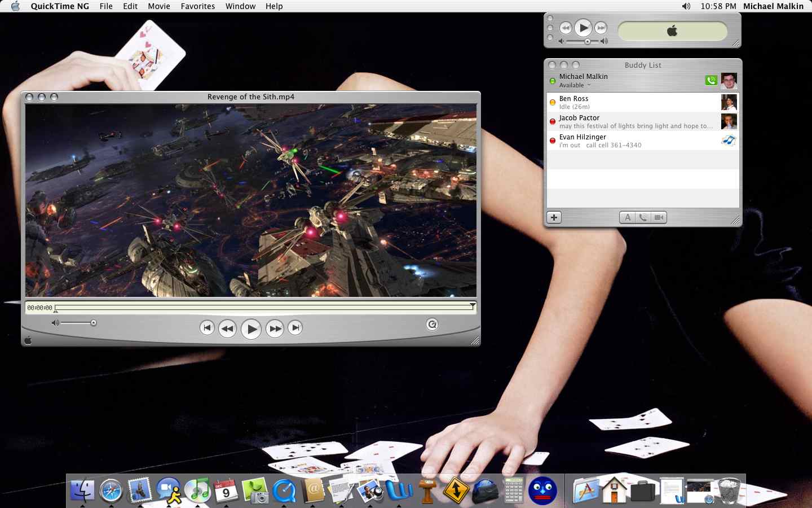812x508 pixels.
Task: Click the round QuickTime Q button
Action: [432, 324]
